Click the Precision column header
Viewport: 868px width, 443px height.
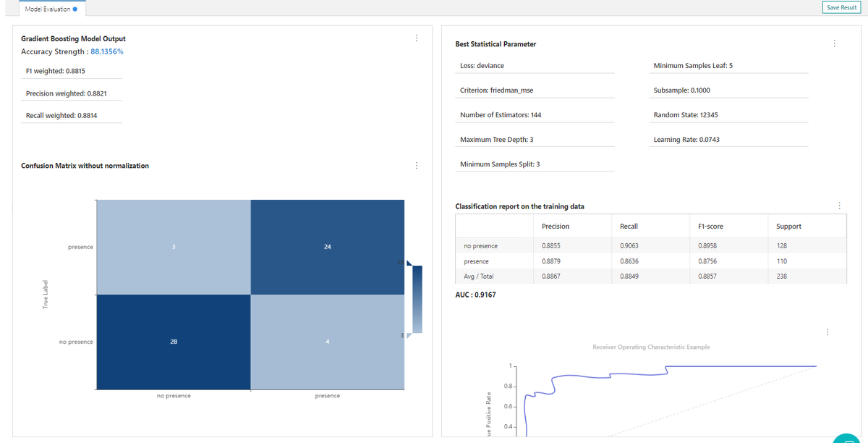[556, 227]
